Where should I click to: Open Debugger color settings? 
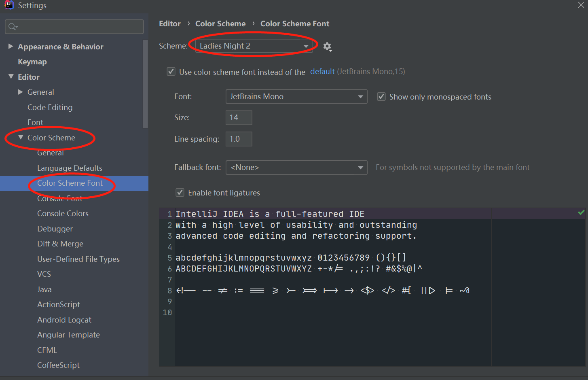click(x=55, y=229)
